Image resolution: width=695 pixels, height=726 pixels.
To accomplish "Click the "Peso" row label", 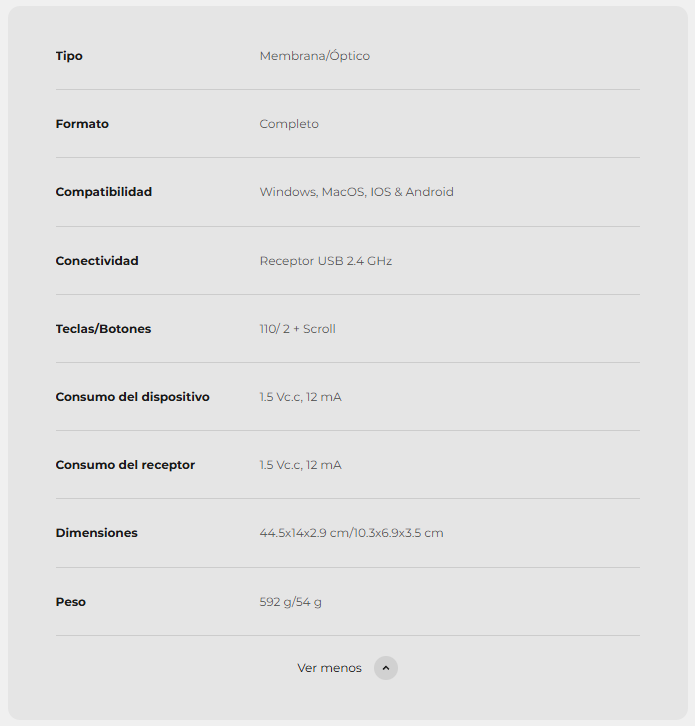I will 70,602.
